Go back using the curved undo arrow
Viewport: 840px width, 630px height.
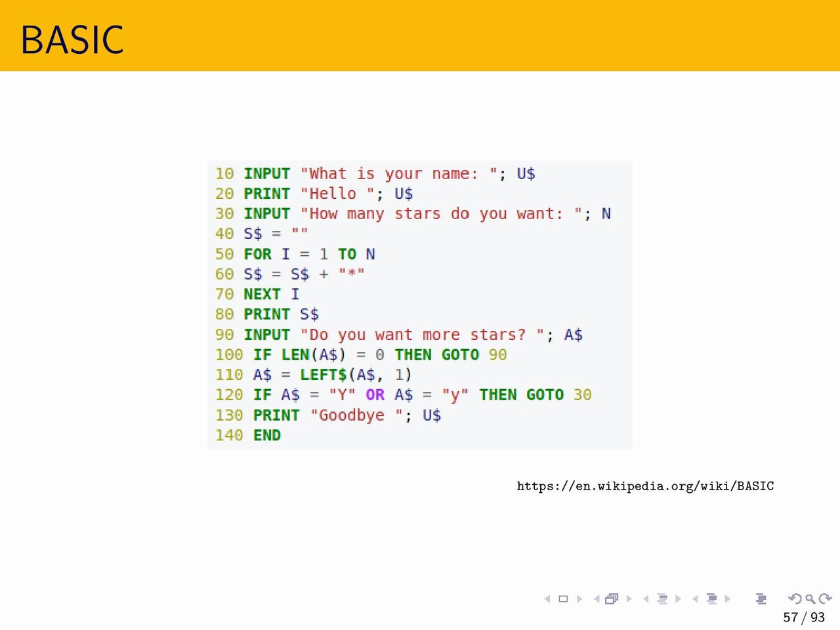coord(795,598)
